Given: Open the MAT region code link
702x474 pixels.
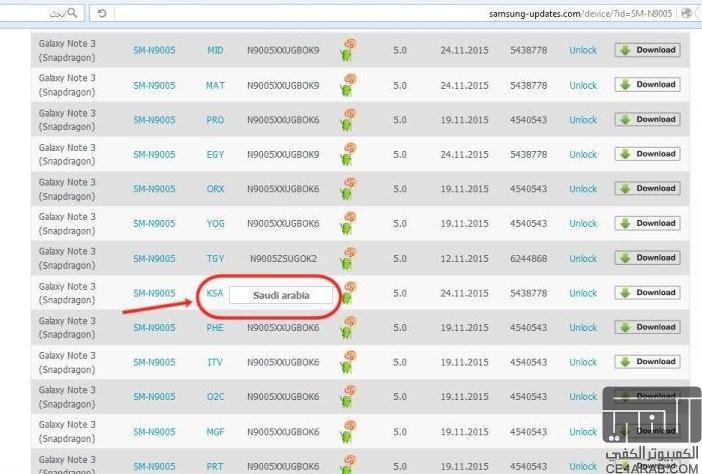Looking at the screenshot, I should coord(215,85).
